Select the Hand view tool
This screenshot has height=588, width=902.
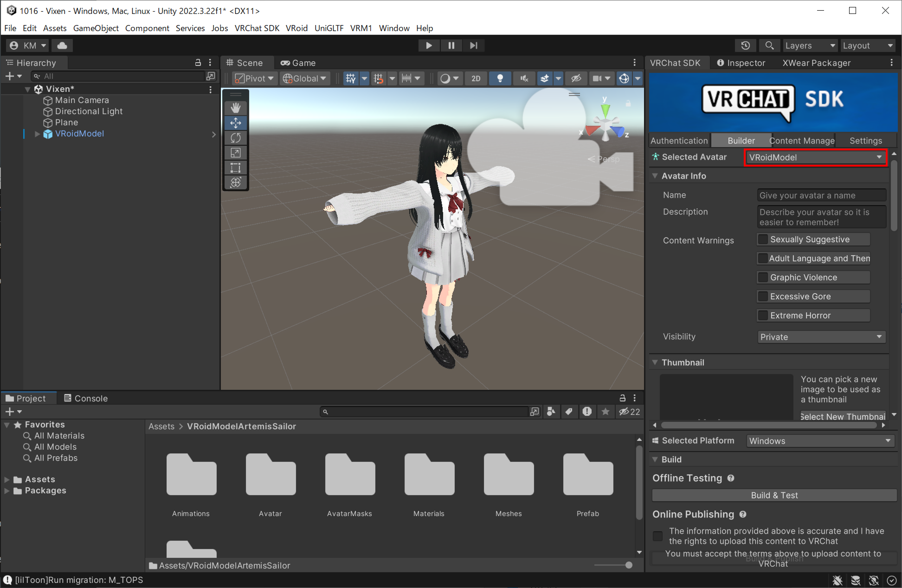coord(235,108)
